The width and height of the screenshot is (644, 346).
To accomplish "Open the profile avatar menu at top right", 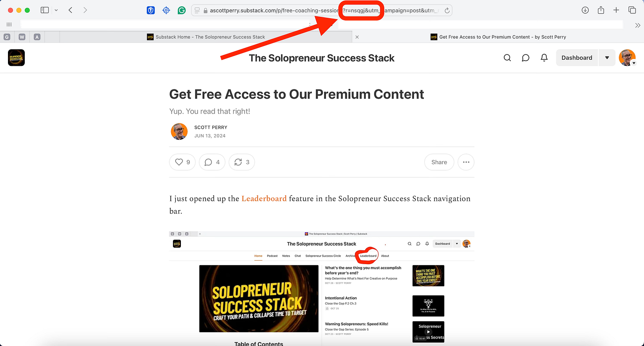I will [627, 58].
